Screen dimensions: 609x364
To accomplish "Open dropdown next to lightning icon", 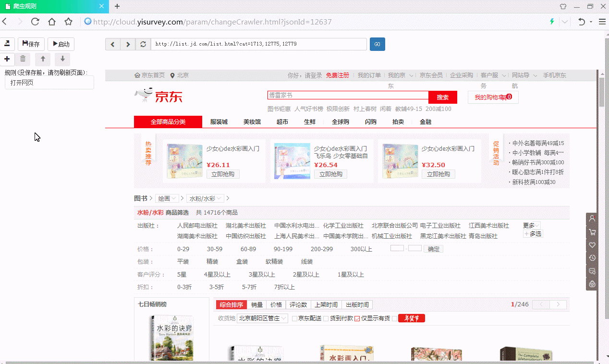I will click(x=565, y=22).
